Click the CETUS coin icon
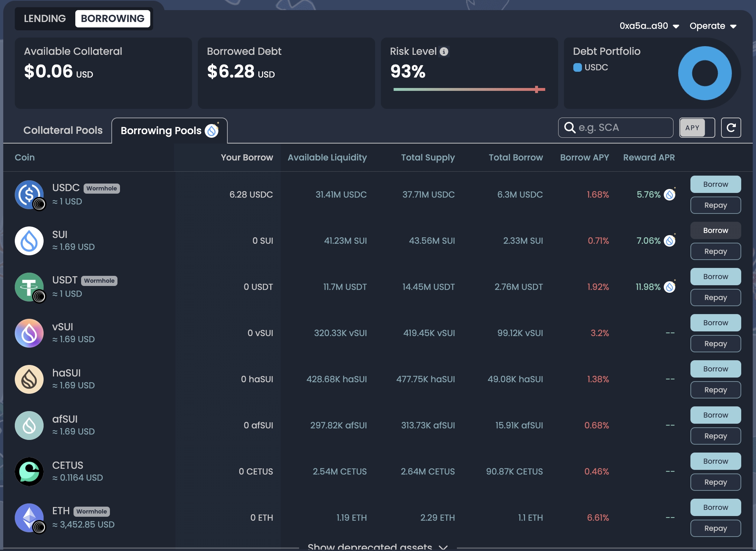 (x=29, y=471)
